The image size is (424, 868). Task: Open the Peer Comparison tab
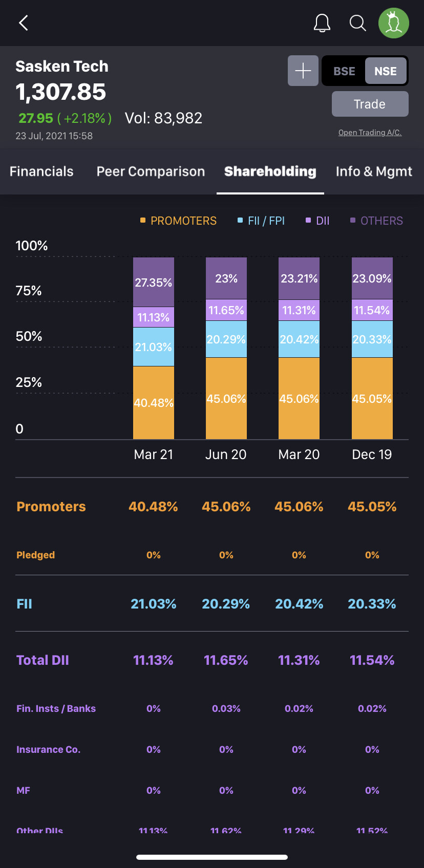tap(151, 171)
